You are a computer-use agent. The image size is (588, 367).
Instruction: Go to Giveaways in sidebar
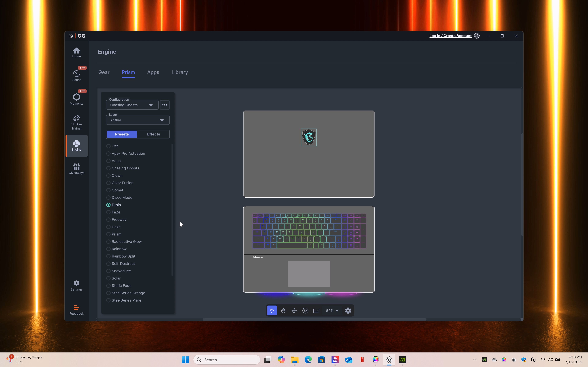coord(76,169)
